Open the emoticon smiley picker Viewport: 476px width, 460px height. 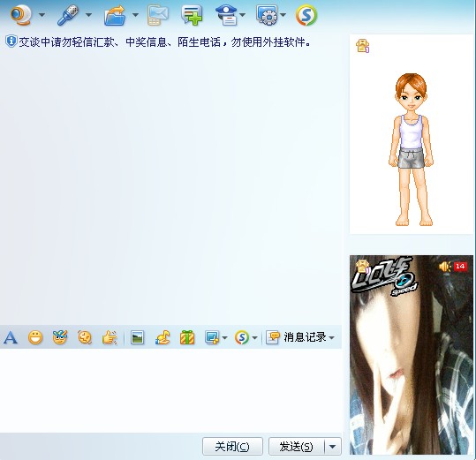point(35,337)
